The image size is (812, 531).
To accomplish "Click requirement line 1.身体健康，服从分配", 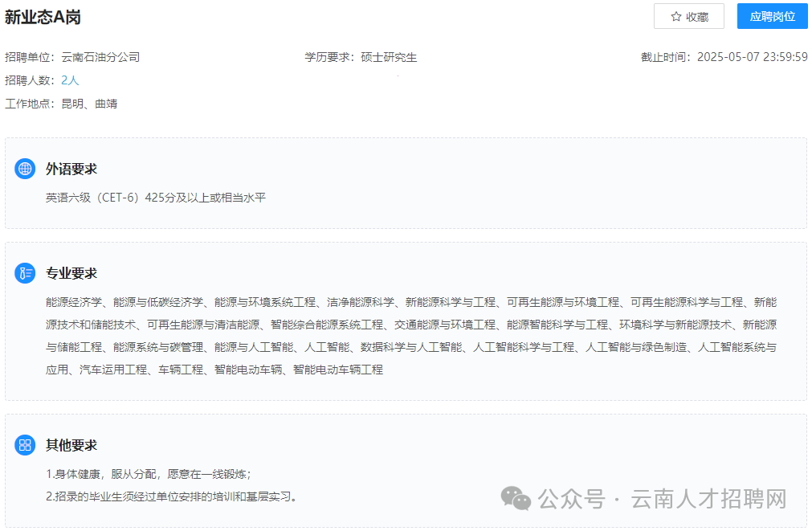I will [149, 474].
